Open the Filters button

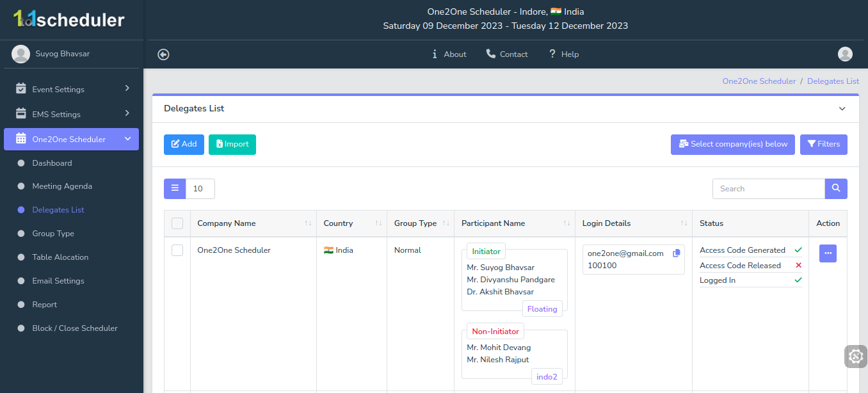(823, 144)
